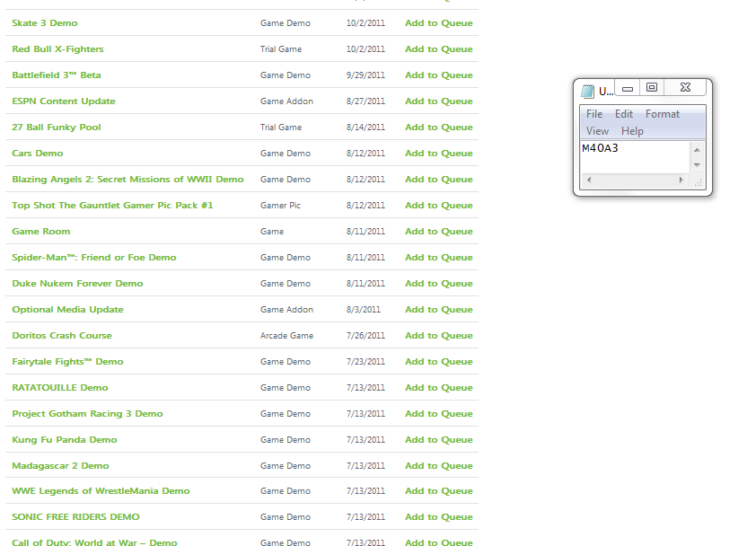Screen dimensions: 756x546
Task: Minimize the Notepad window
Action: pyautogui.click(x=628, y=88)
